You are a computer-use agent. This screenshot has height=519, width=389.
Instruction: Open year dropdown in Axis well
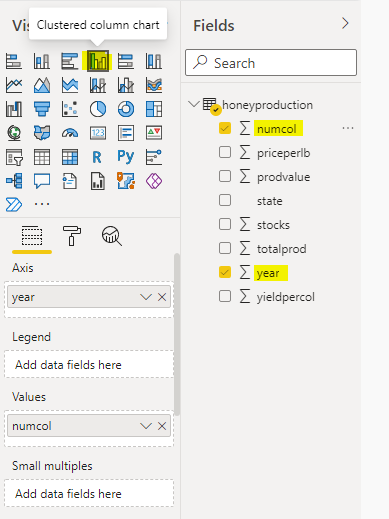(x=146, y=297)
